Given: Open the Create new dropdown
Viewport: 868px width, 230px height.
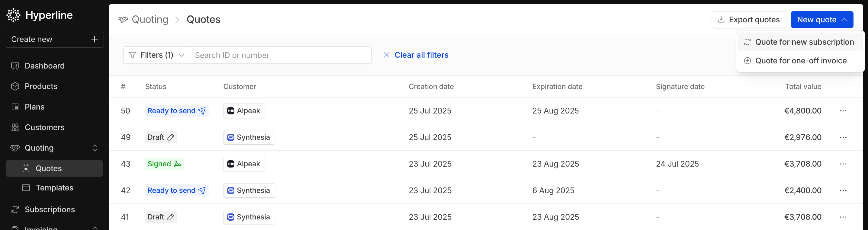Looking at the screenshot, I should (54, 40).
